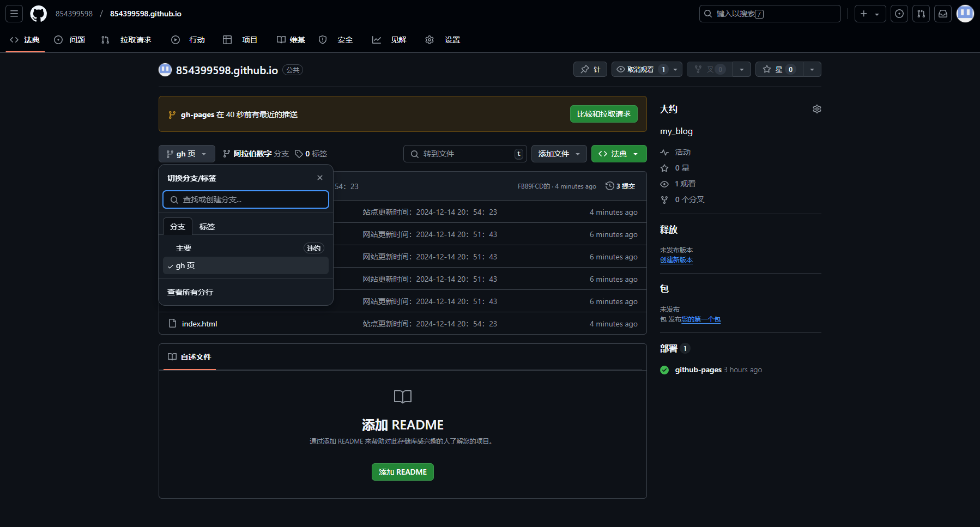
Task: Pin the repository to profile
Action: [x=590, y=69]
